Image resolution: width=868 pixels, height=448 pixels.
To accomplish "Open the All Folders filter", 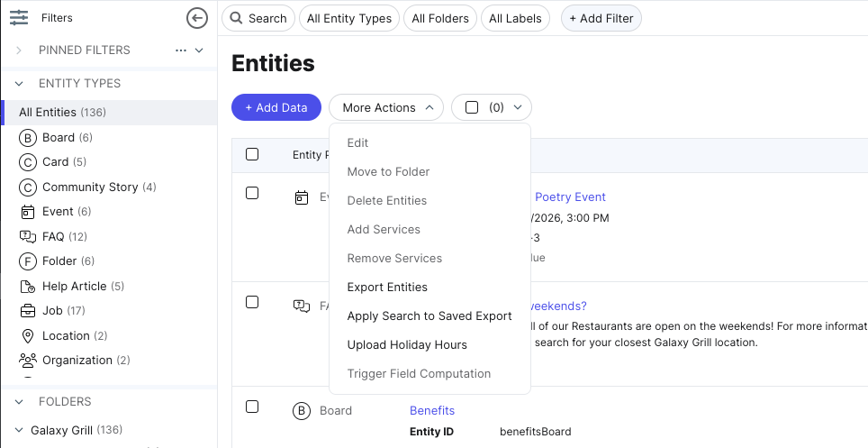I will coord(440,18).
